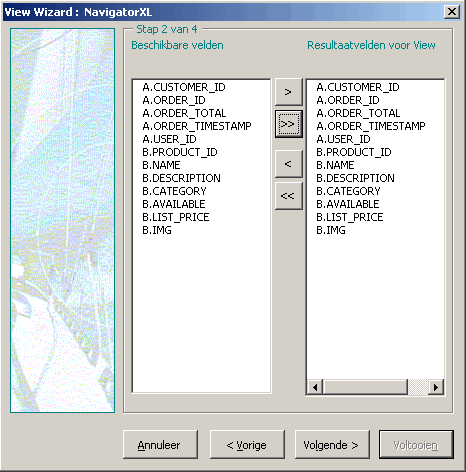Proceed with the Volgende button

click(332, 445)
